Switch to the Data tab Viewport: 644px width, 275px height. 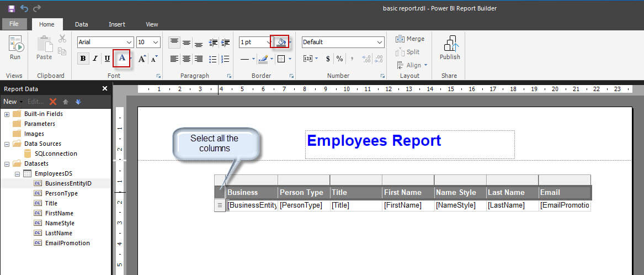click(x=81, y=24)
